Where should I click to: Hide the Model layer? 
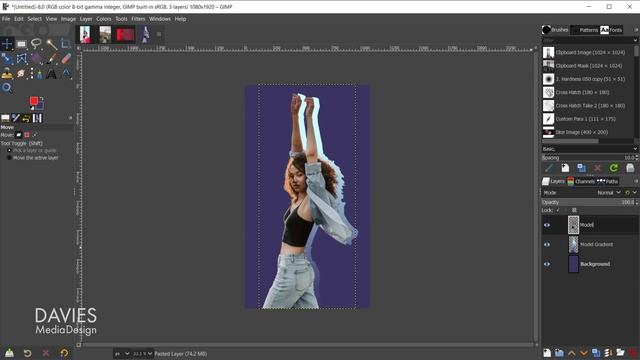(x=547, y=225)
